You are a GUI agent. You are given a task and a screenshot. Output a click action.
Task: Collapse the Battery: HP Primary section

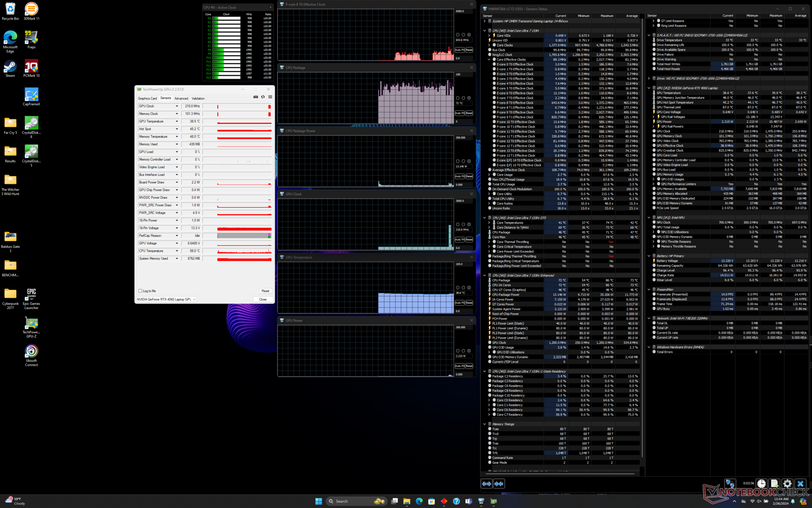point(649,256)
